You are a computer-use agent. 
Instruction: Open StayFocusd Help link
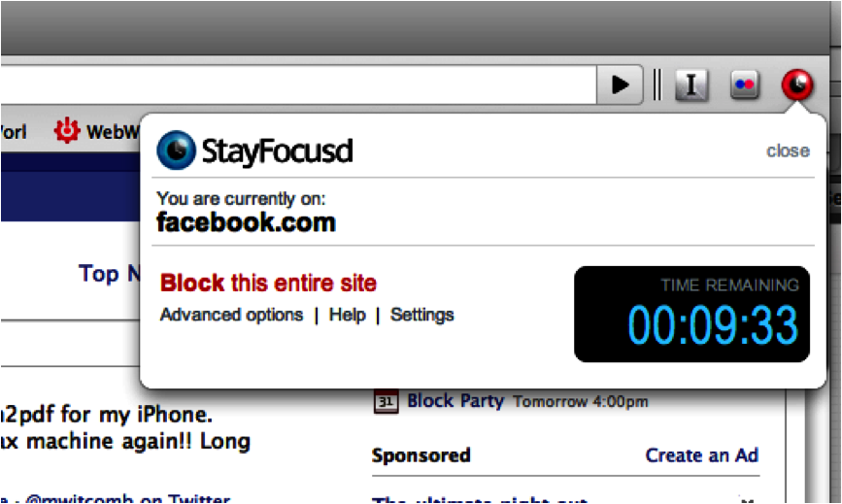[x=347, y=315]
